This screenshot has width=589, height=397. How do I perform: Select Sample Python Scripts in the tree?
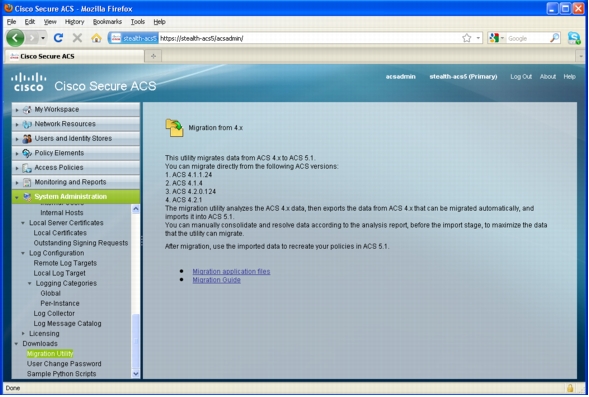61,374
